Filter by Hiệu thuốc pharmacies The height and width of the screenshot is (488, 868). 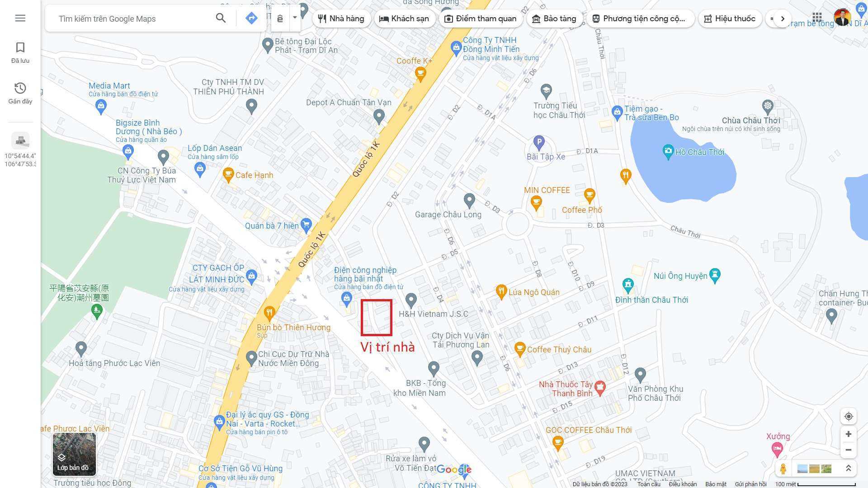[x=730, y=19]
